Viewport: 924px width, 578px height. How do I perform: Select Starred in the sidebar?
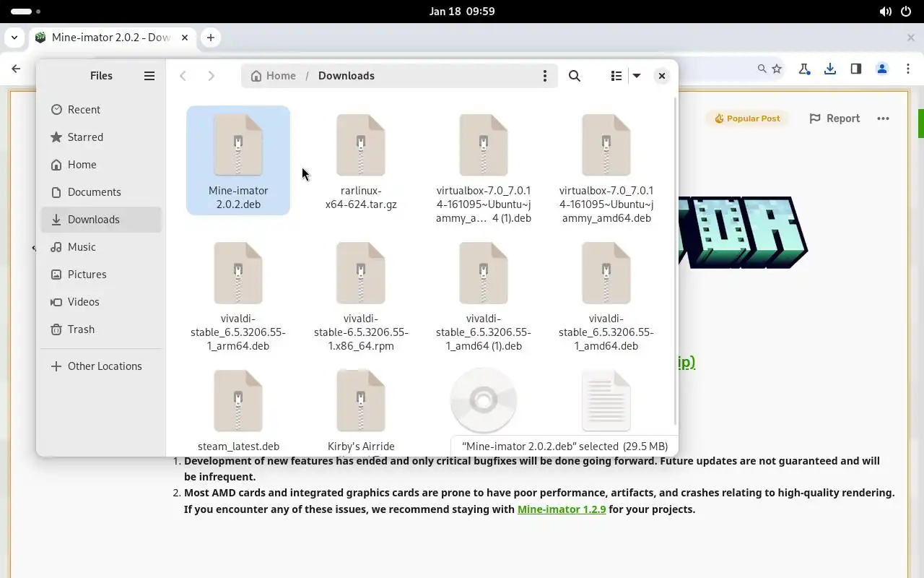tap(101, 137)
